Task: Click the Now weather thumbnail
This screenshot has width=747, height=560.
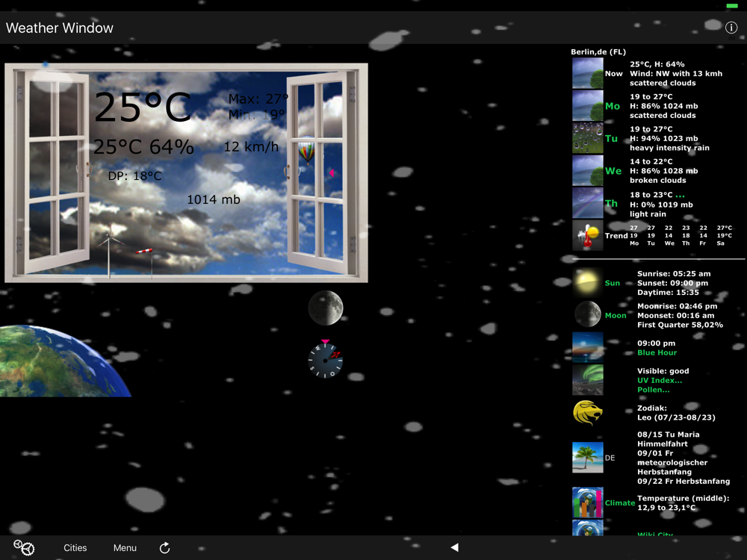Action: (587, 73)
